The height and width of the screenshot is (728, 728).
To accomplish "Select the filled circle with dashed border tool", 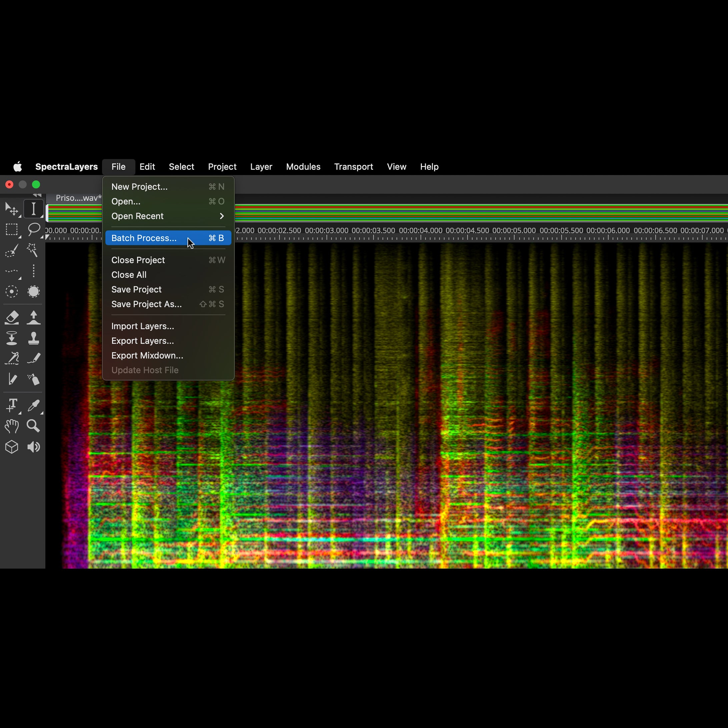I will tap(34, 291).
